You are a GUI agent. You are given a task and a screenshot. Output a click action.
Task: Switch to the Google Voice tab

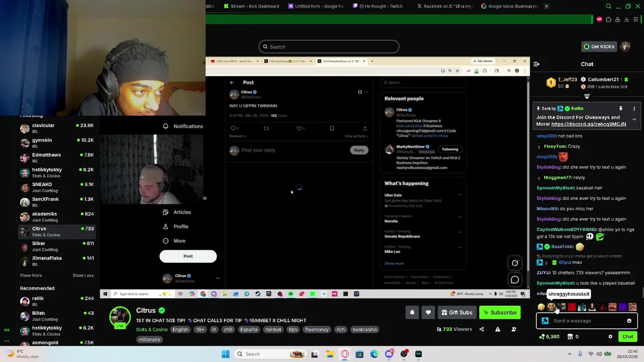[x=509, y=6]
